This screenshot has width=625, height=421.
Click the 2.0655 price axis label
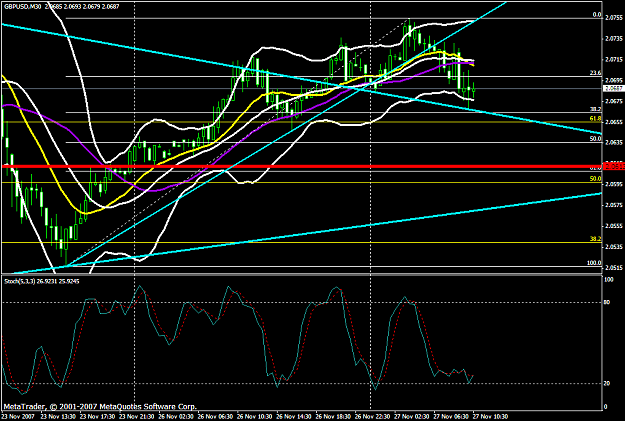[614, 122]
